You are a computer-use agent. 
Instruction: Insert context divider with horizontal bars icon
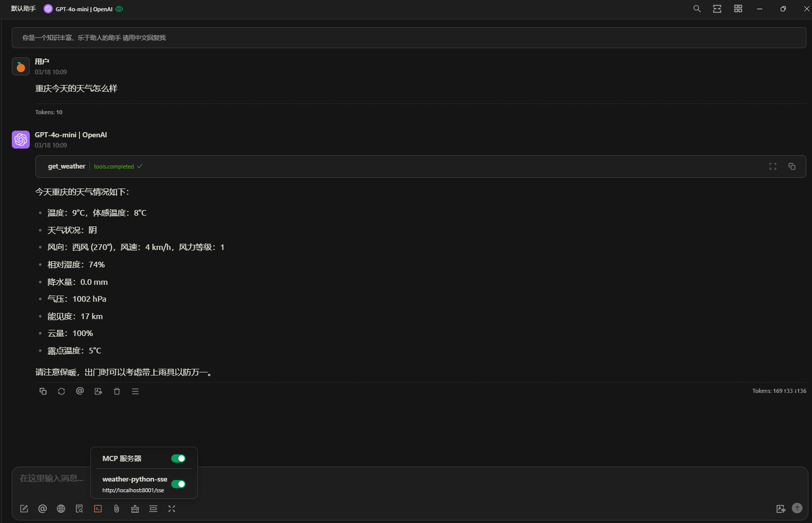point(153,509)
